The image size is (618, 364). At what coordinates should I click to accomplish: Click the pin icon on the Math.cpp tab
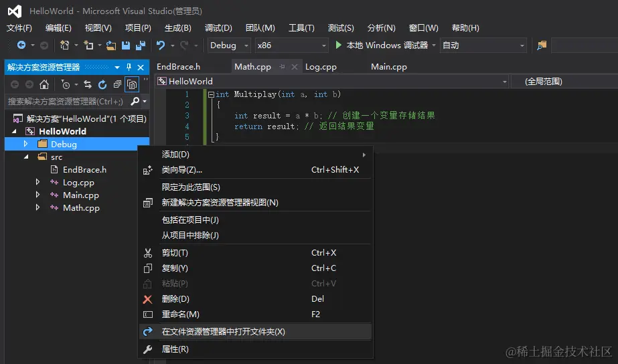coord(282,67)
